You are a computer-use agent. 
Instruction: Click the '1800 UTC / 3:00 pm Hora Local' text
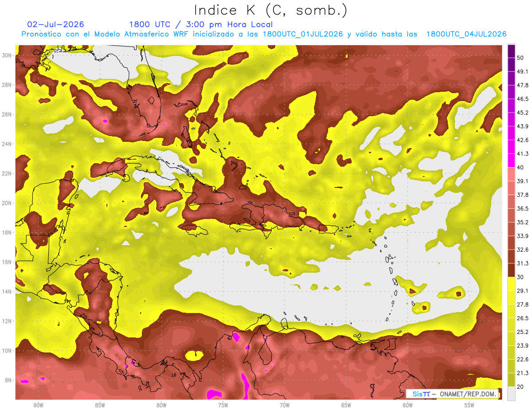(201, 24)
